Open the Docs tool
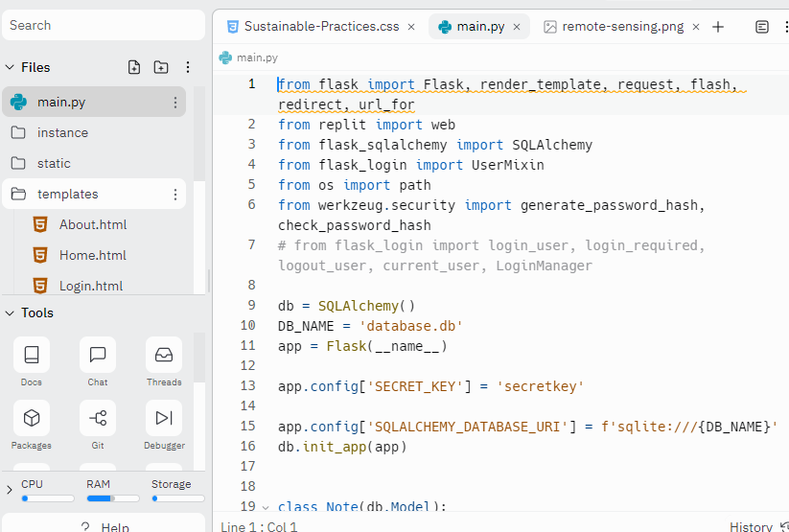Viewport: 789px width, 532px height. (x=32, y=362)
